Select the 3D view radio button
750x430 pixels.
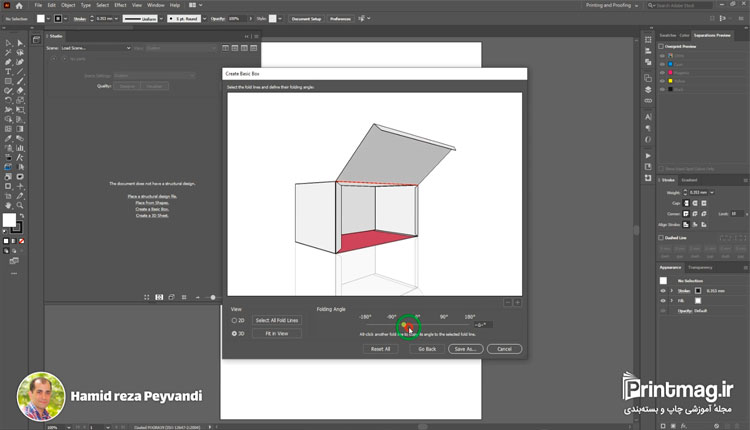235,333
